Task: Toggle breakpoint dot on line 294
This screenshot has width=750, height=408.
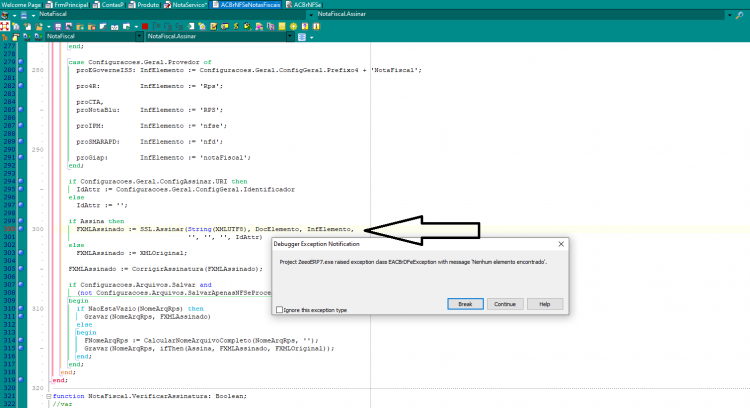Action: point(21,181)
